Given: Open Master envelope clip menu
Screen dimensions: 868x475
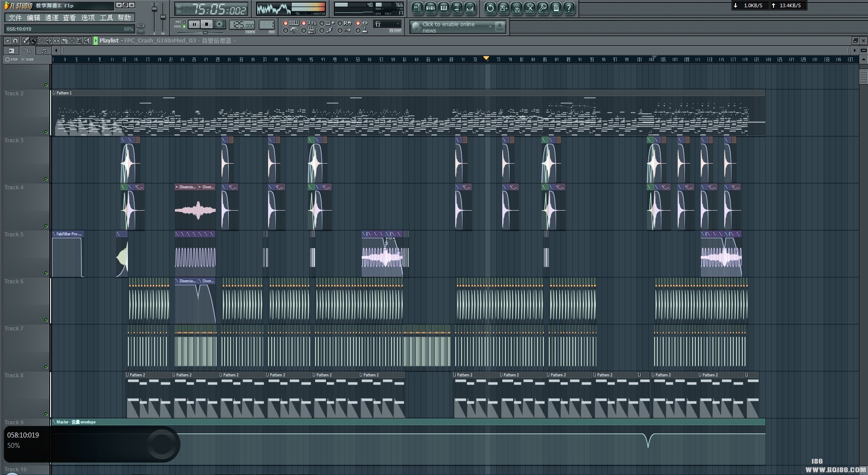Looking at the screenshot, I should click(x=54, y=422).
